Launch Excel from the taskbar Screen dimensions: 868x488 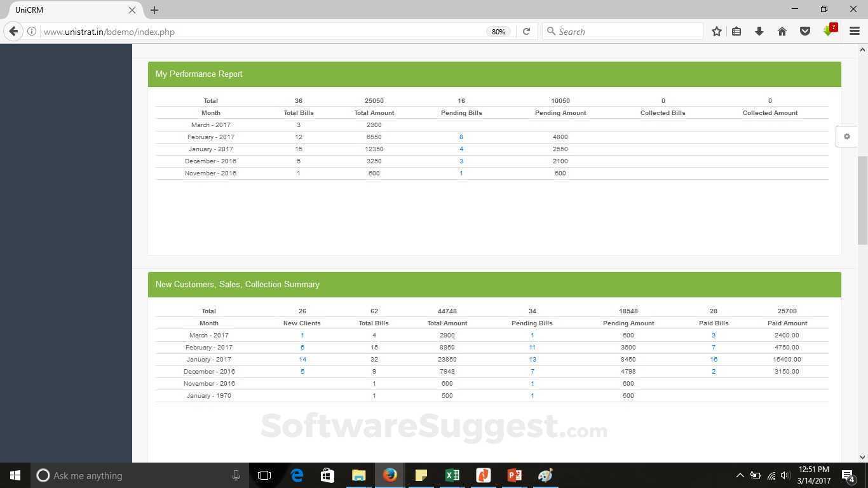click(452, 475)
